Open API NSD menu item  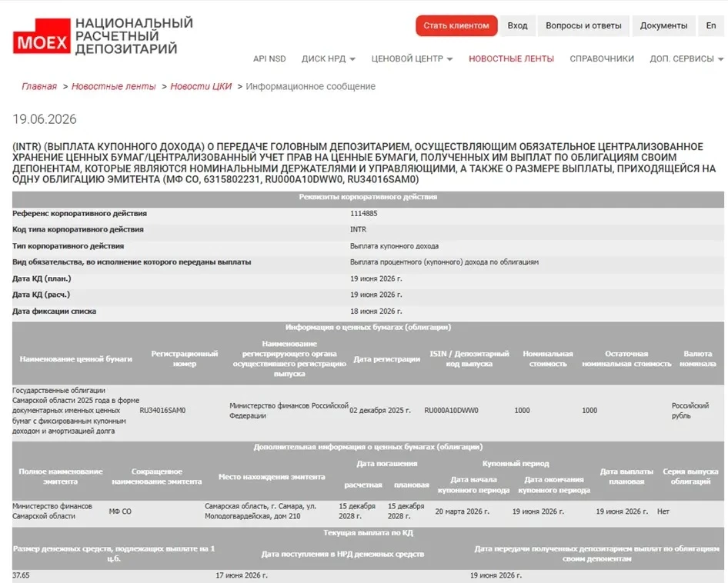(269, 59)
